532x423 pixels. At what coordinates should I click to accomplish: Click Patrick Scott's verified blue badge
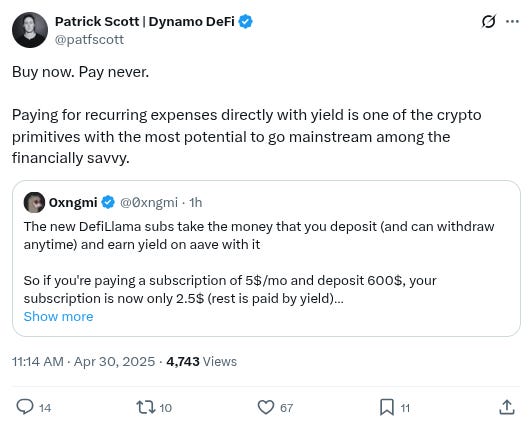tap(245, 21)
